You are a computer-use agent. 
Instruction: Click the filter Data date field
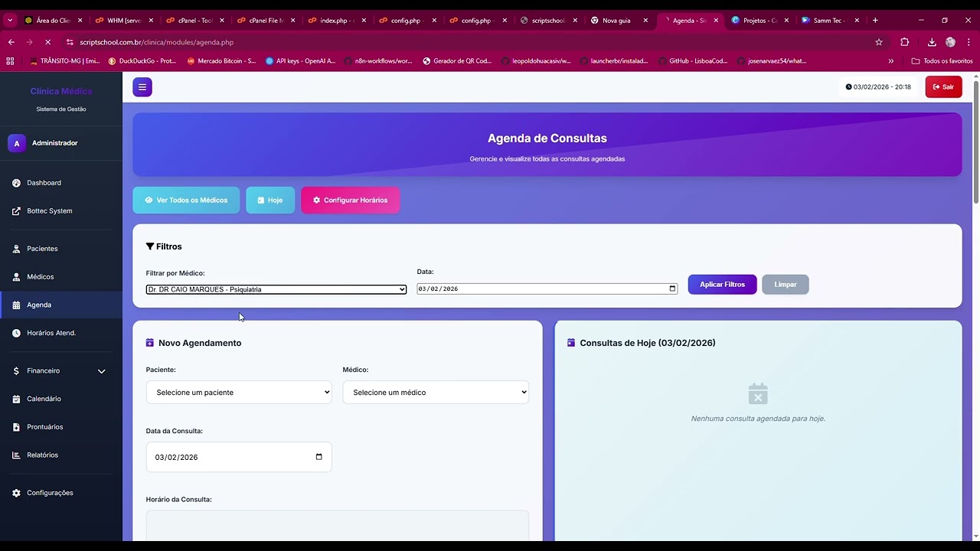[547, 289]
